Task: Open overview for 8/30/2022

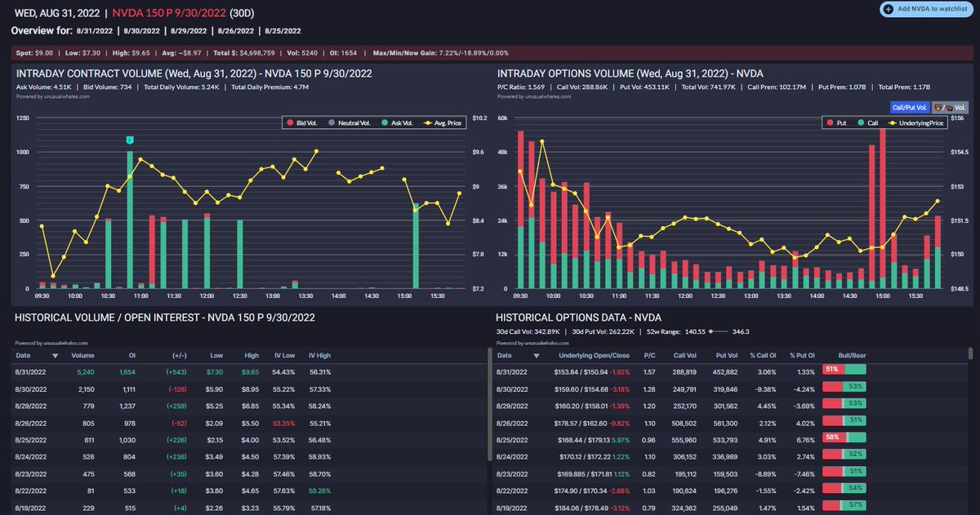Action: [141, 30]
